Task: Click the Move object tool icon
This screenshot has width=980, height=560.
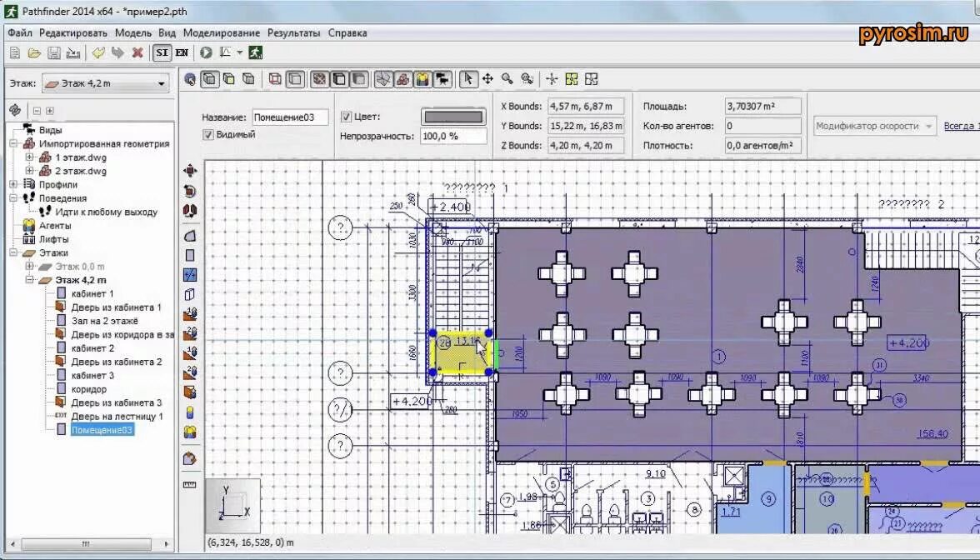Action: tap(190, 171)
